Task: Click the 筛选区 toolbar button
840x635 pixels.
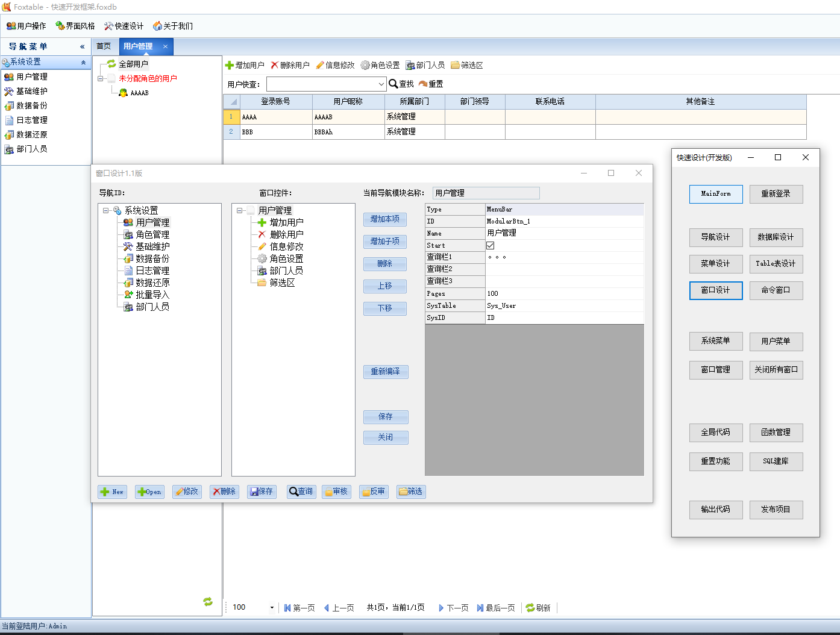Action: coord(467,65)
